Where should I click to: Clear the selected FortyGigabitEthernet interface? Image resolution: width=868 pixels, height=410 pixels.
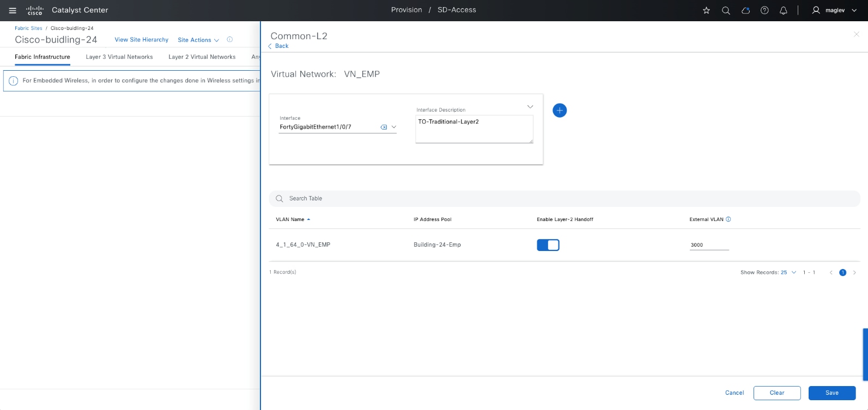(384, 127)
